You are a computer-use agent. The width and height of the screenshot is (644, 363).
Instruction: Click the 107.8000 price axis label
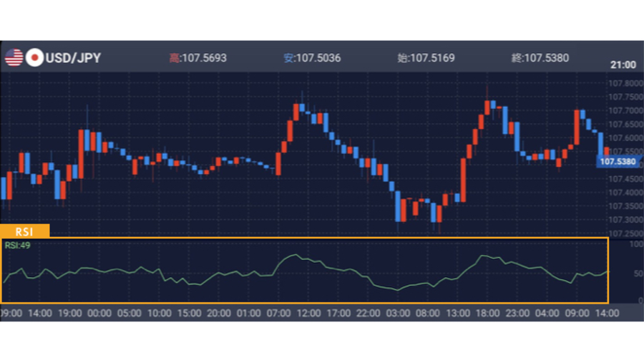625,83
